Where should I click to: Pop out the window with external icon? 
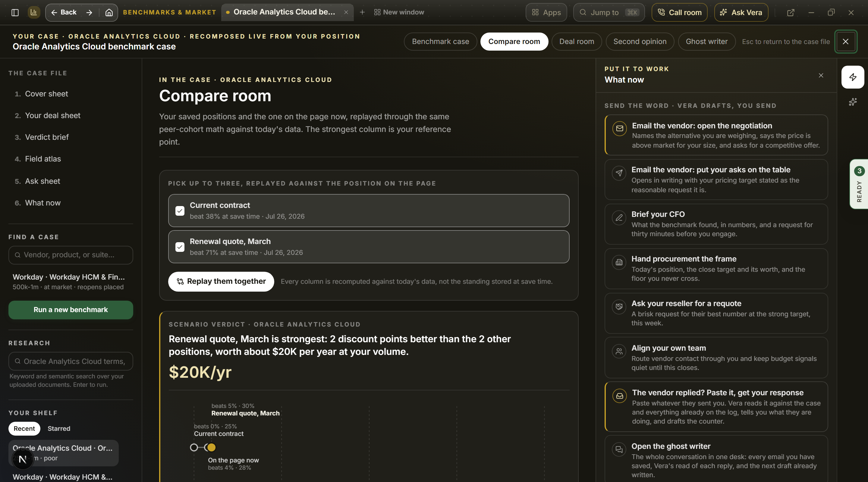(x=791, y=12)
